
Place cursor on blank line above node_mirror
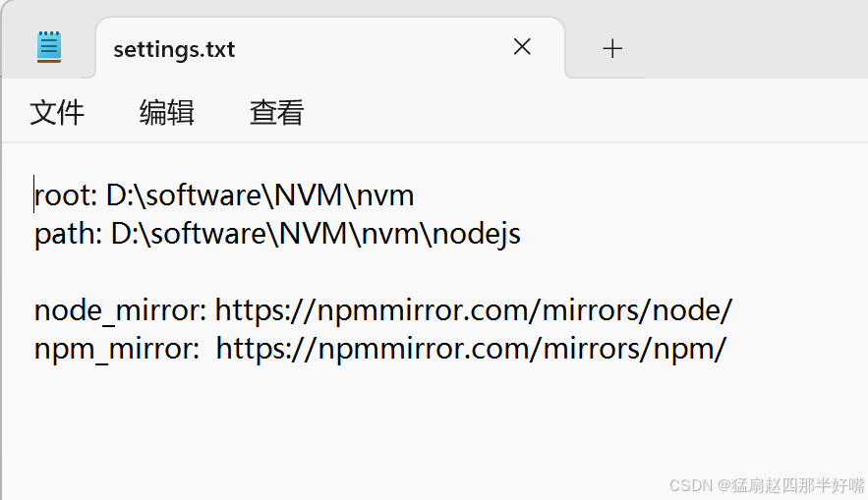pyautogui.click(x=221, y=272)
